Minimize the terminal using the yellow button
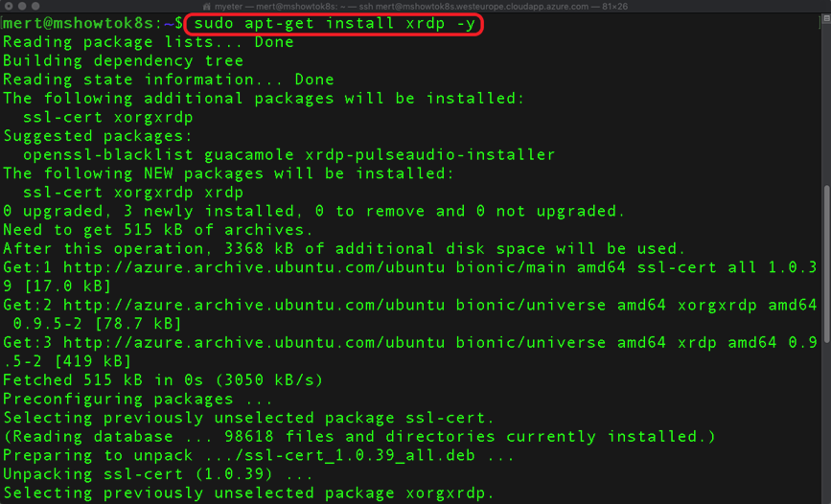The height and width of the screenshot is (504, 831). tap(22, 6)
